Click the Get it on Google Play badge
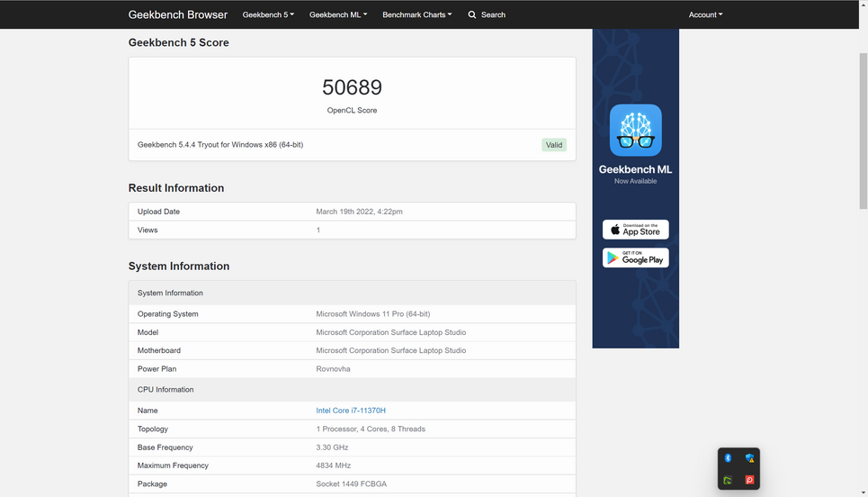The width and height of the screenshot is (868, 497). pos(635,258)
